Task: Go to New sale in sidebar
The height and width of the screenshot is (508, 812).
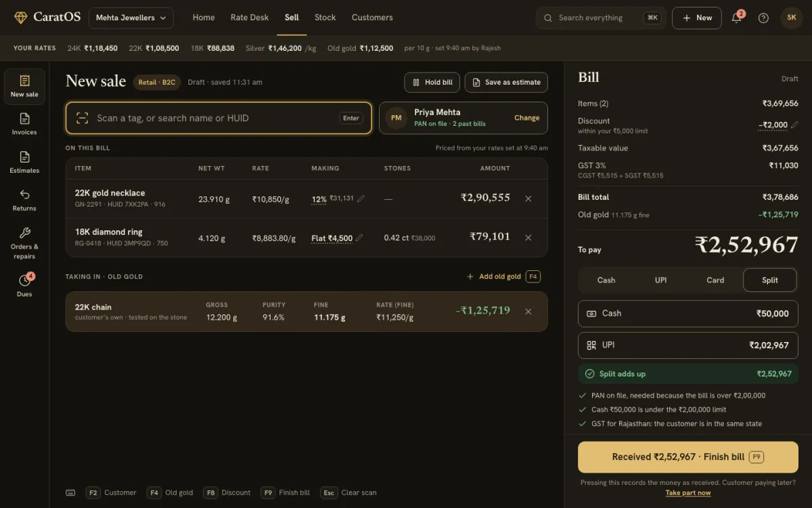Action: click(x=24, y=87)
